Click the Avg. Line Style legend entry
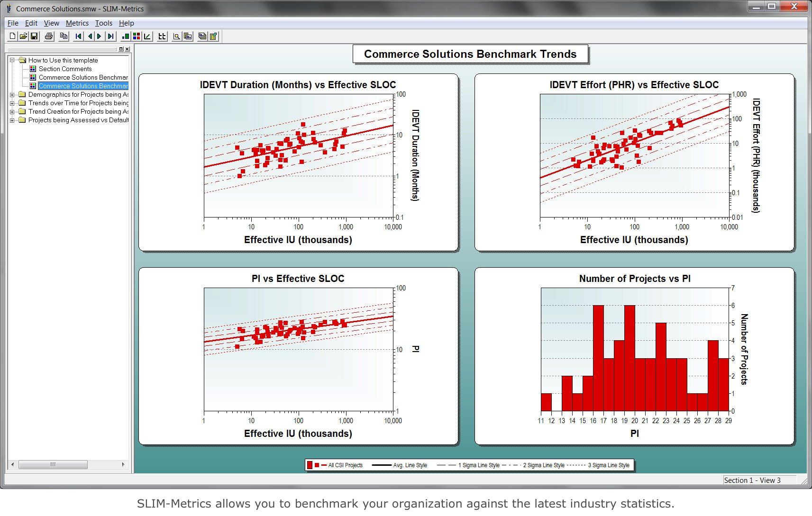 coord(400,465)
